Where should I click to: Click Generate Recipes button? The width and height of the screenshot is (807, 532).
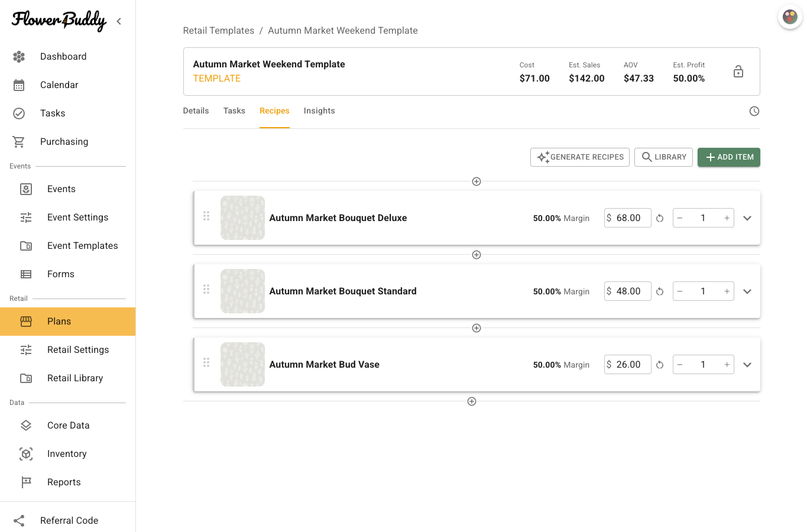580,157
